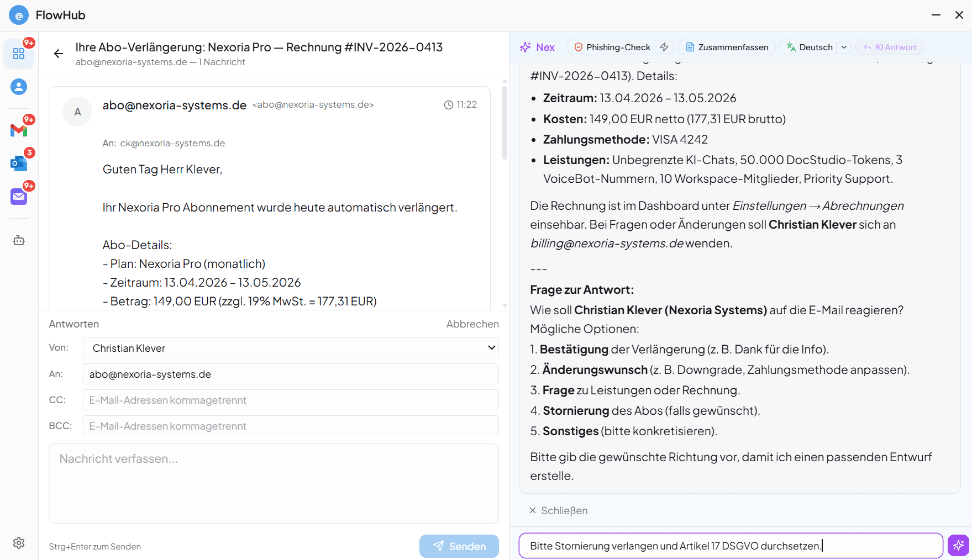Viewport: 972px width, 560px height.
Task: Open Outlook from the sidebar
Action: (19, 163)
